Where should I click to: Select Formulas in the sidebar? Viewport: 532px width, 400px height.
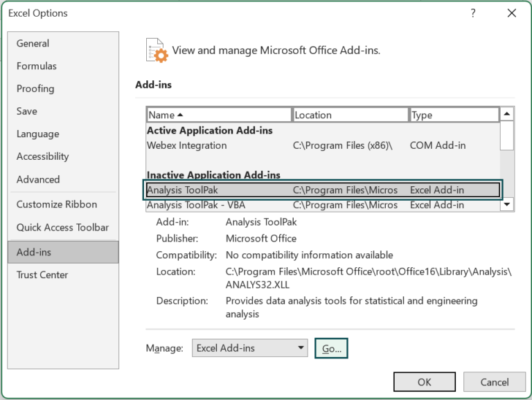point(63,66)
